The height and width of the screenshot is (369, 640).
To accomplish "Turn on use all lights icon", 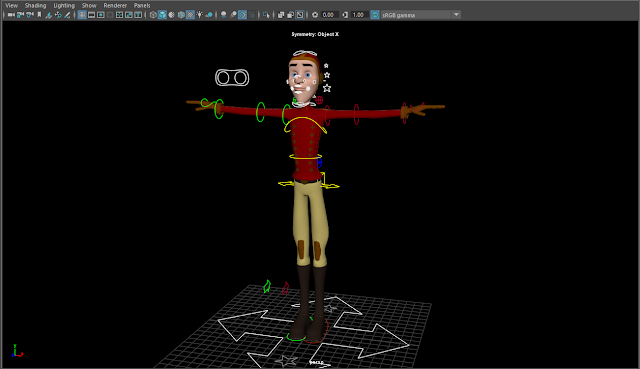I will 200,15.
